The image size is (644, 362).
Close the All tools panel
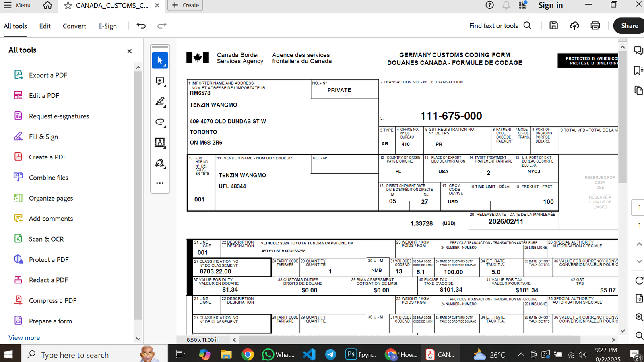129,51
